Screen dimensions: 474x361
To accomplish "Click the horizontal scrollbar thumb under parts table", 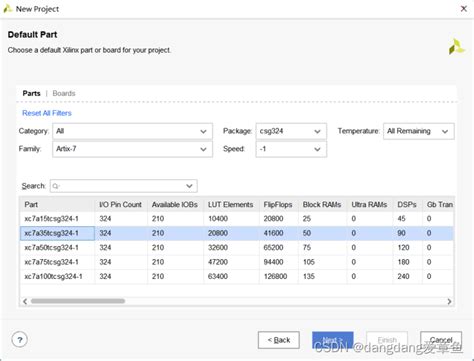I will (x=78, y=301).
